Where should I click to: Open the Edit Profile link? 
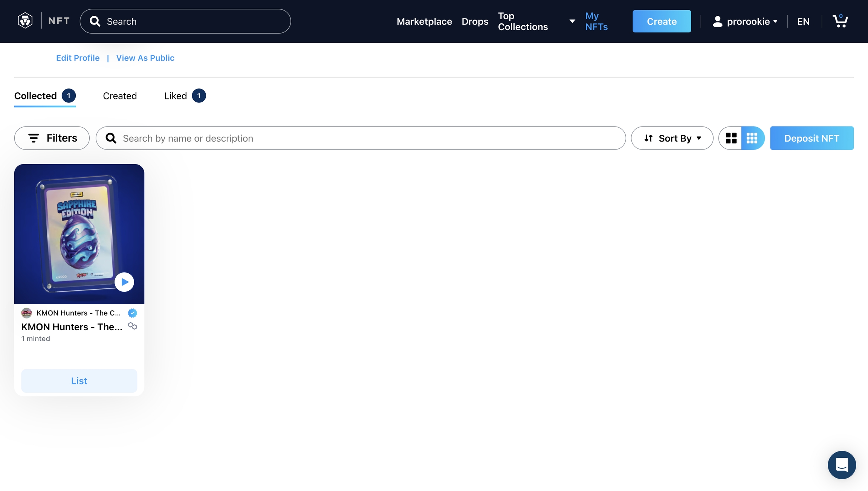click(78, 58)
